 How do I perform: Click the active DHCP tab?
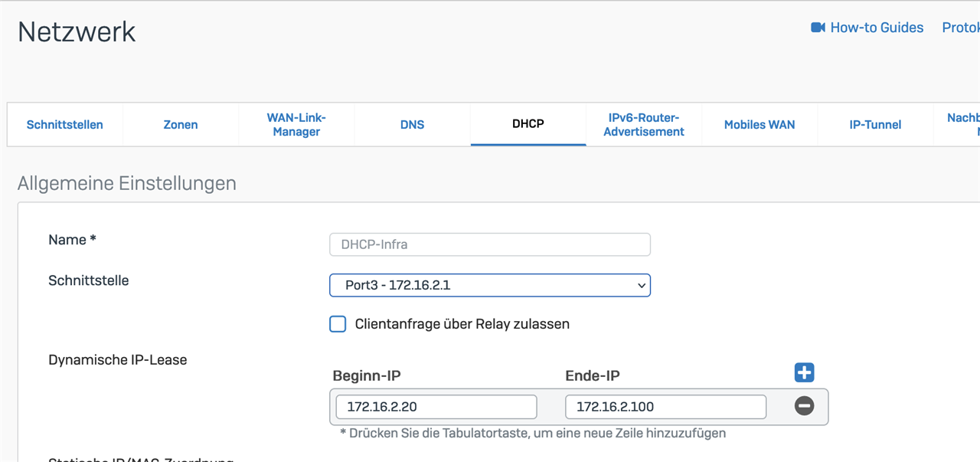tap(528, 124)
